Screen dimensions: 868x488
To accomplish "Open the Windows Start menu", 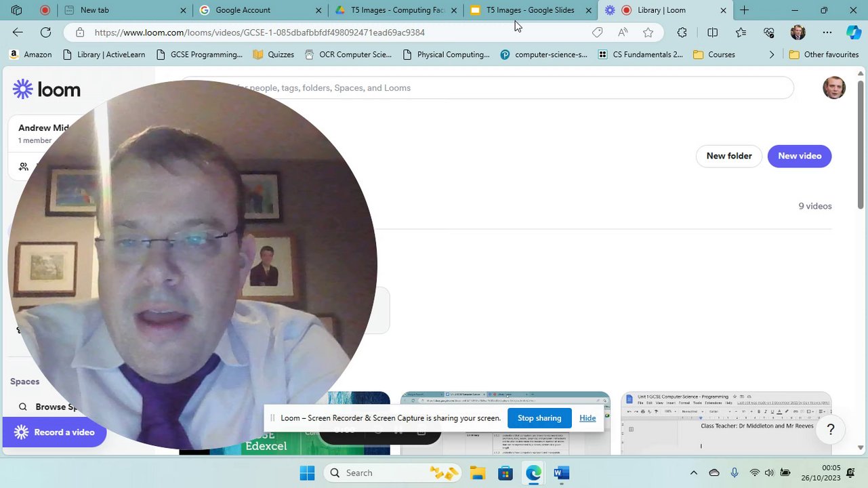I will click(x=307, y=472).
